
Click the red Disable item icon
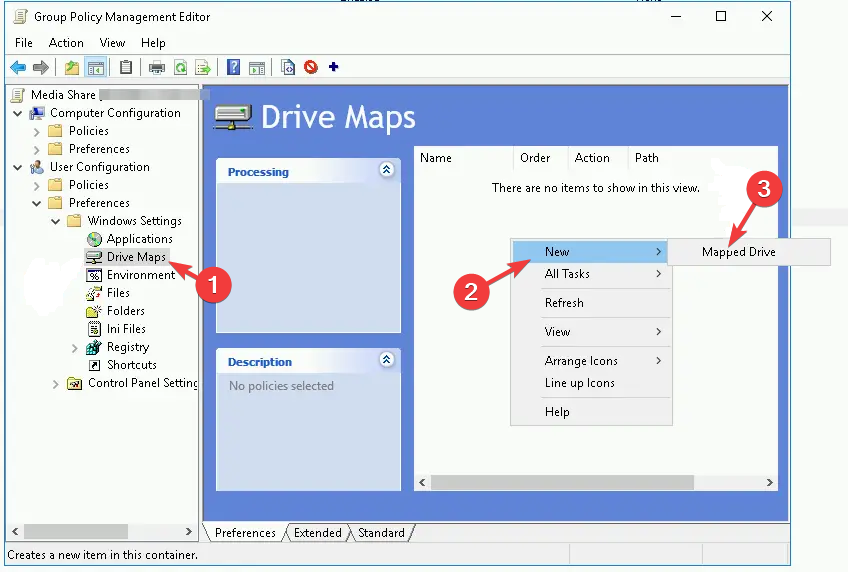tap(311, 67)
